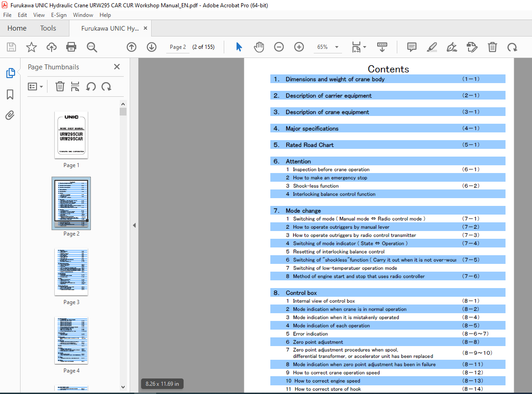Open the Bookmarks pane
Viewport: 532px width, 394px height.
[x=10, y=94]
